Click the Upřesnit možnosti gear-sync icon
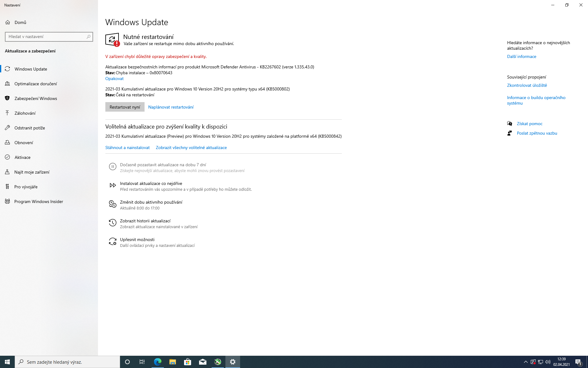 112,242
